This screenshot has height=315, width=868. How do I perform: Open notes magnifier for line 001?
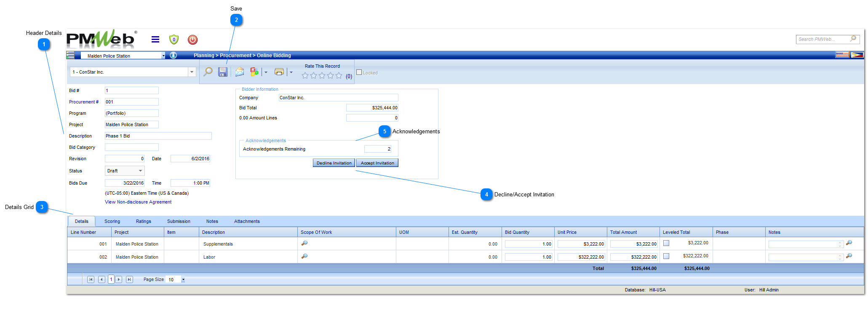(x=849, y=243)
